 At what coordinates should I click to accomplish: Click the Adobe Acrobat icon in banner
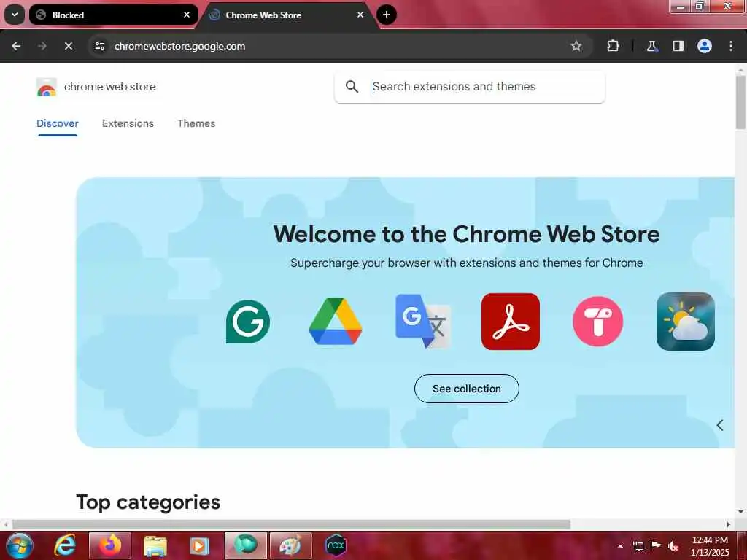[510, 322]
